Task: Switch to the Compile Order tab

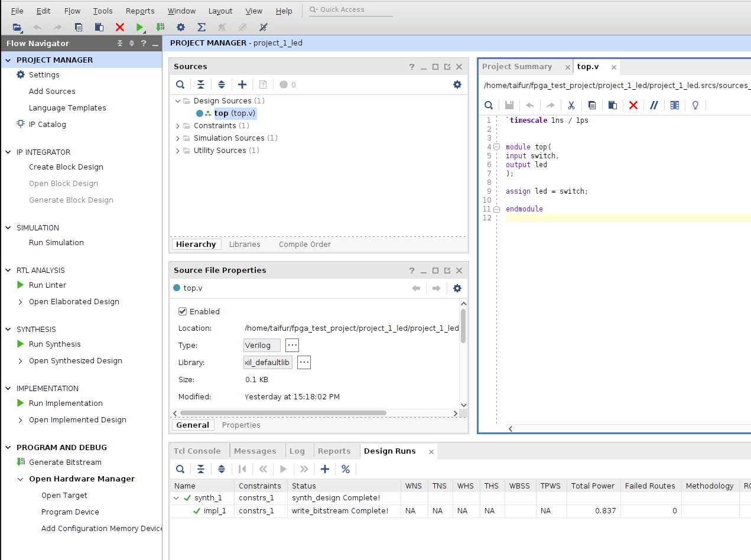Action: (305, 244)
